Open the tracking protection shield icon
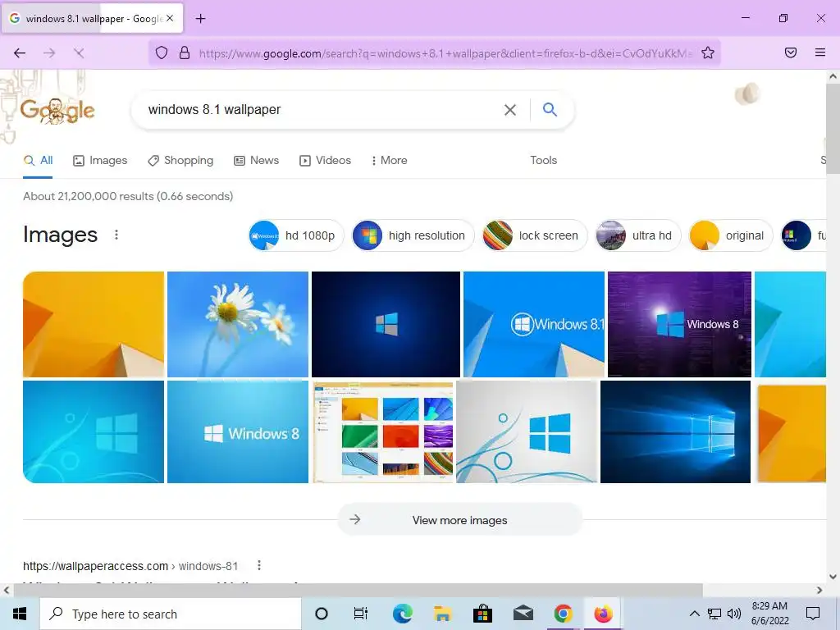The image size is (840, 630). (x=162, y=52)
